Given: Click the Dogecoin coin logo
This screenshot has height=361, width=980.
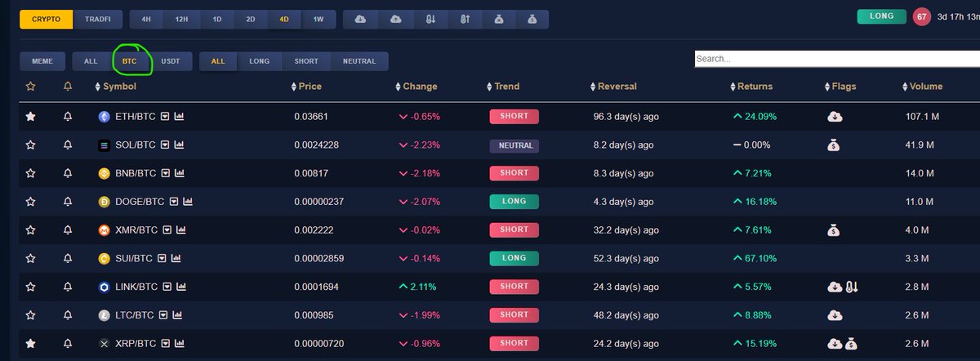Looking at the screenshot, I should [x=104, y=202].
